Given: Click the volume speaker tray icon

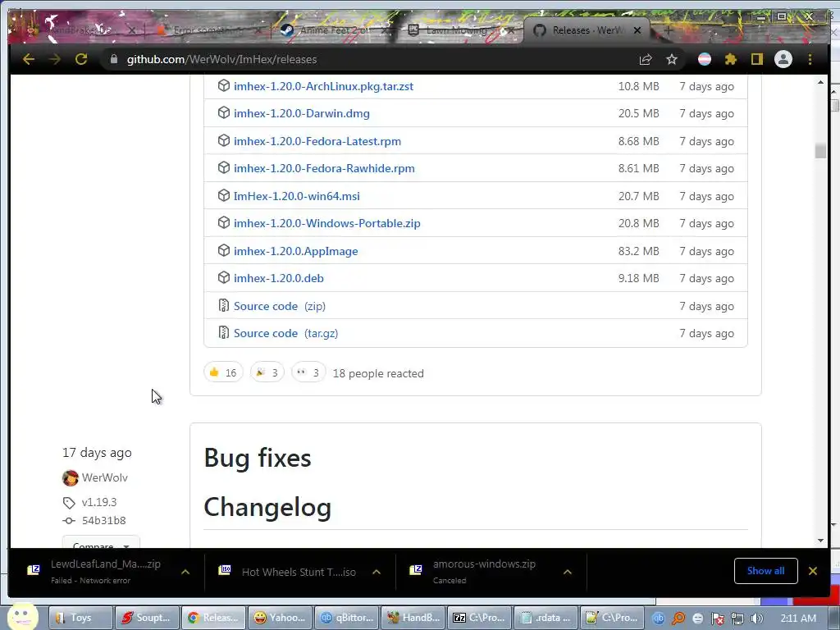Looking at the screenshot, I should 757,619.
